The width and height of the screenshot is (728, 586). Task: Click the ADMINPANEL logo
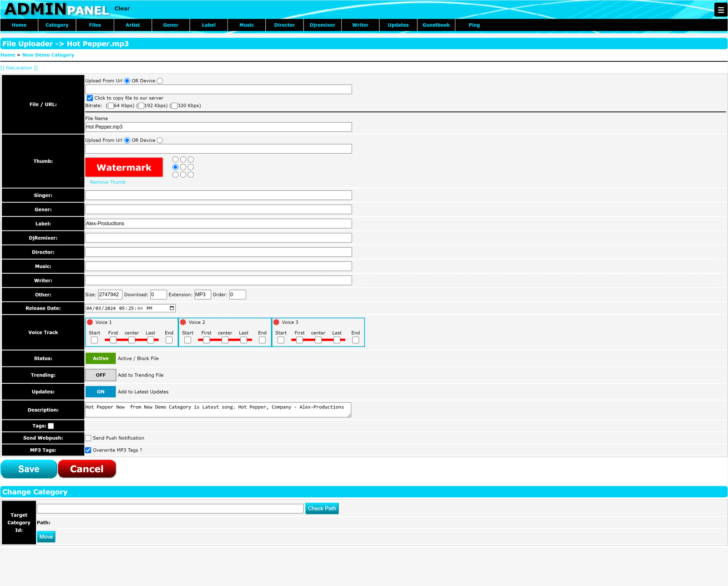pyautogui.click(x=56, y=9)
